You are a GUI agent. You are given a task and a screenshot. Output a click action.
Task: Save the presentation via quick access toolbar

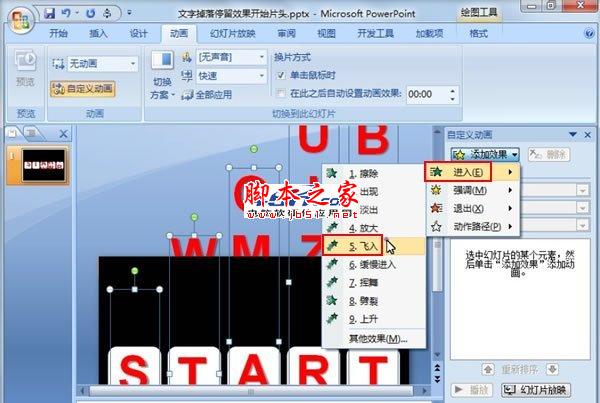[x=49, y=13]
